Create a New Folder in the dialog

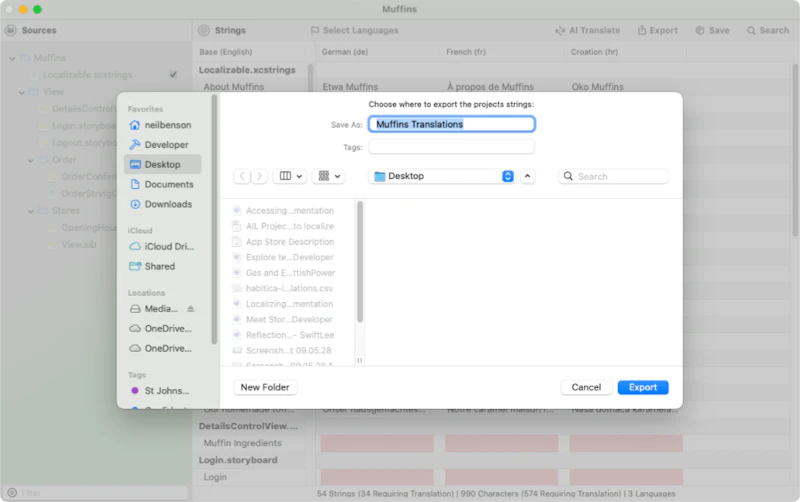tap(265, 387)
